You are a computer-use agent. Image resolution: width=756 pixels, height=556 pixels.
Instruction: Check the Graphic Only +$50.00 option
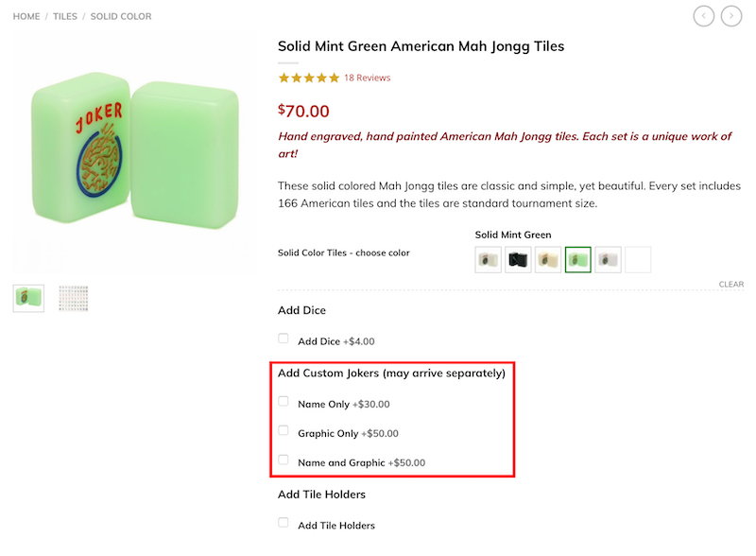(x=283, y=429)
